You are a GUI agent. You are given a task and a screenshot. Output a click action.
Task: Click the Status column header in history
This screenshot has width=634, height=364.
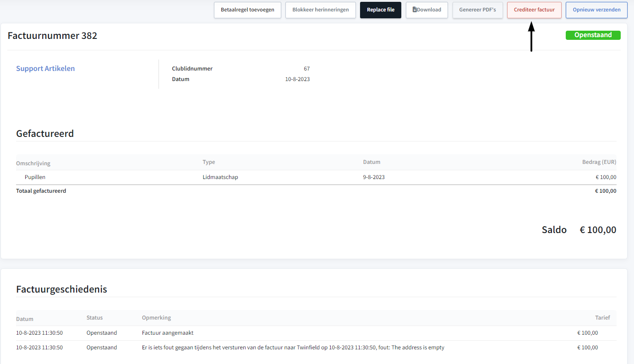[94, 318]
